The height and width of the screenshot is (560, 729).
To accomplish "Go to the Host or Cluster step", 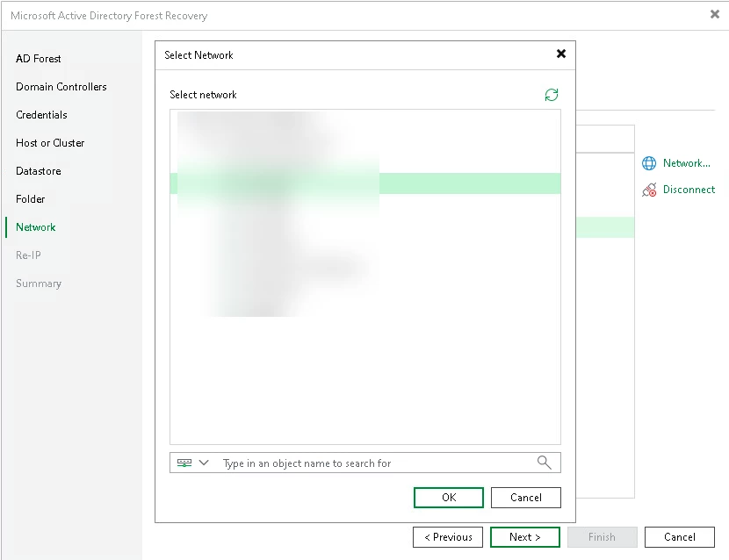I will [50, 143].
